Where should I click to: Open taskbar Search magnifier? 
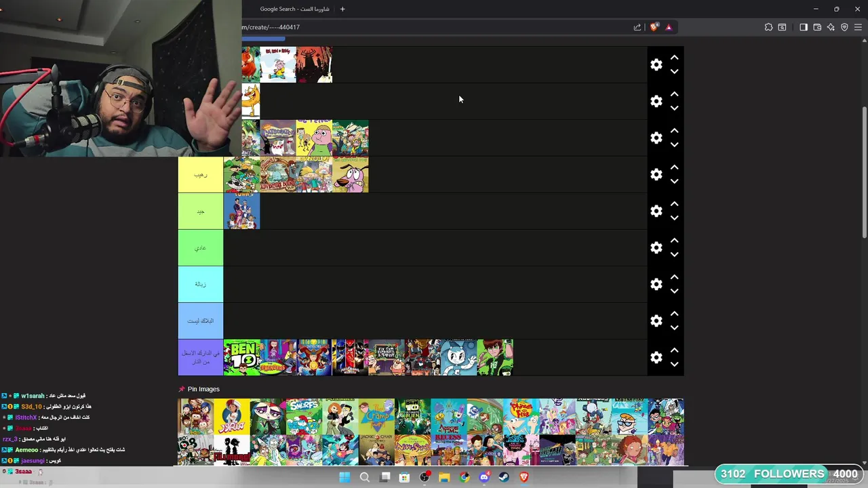365,477
